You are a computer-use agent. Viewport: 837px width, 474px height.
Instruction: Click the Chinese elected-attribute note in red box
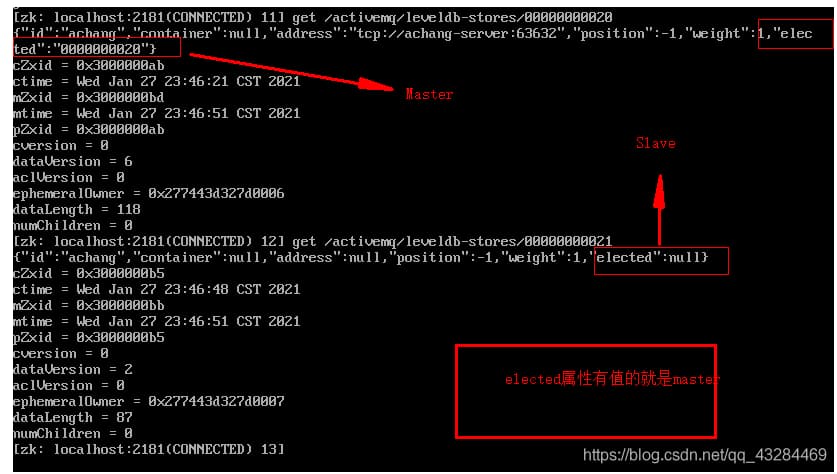[x=612, y=379]
